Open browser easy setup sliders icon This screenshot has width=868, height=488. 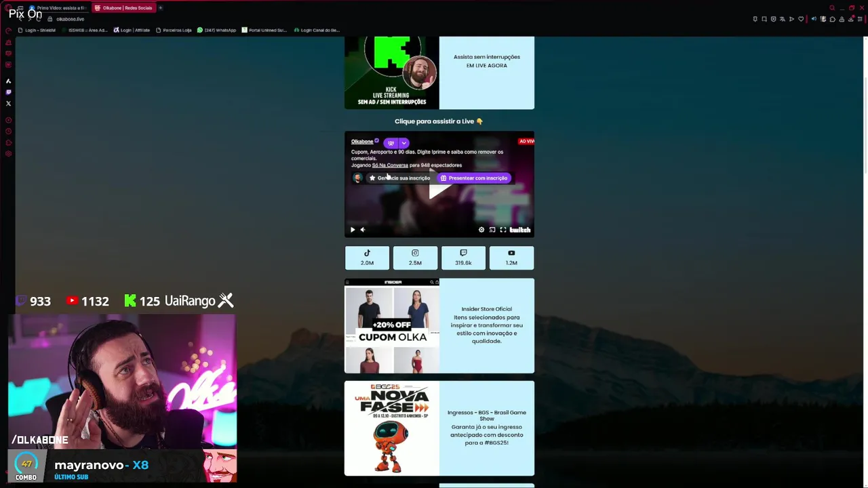pos(860,19)
